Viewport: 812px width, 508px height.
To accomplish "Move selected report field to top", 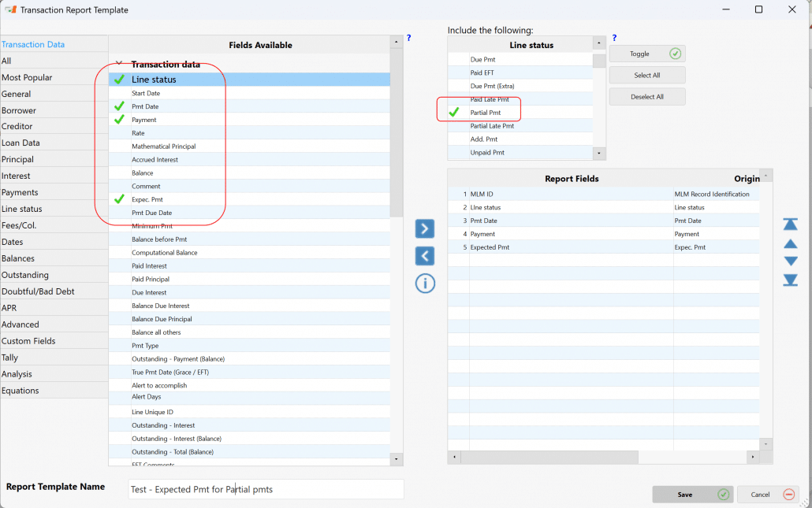I will 790,224.
